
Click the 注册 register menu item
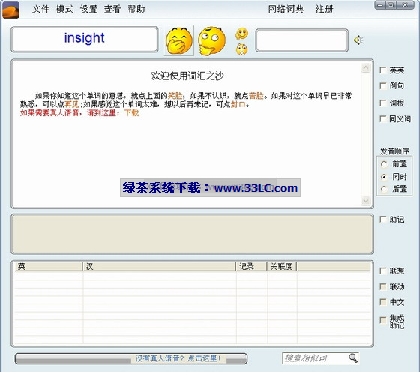pyautogui.click(x=324, y=9)
